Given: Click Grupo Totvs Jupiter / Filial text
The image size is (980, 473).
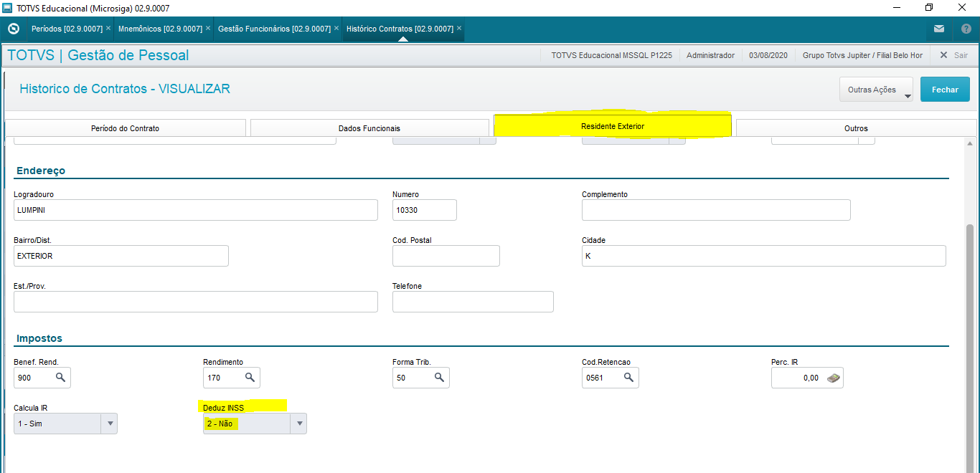Looking at the screenshot, I should [x=862, y=55].
